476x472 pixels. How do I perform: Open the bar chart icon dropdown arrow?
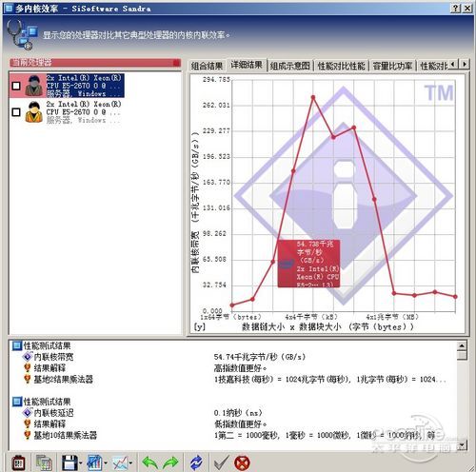[106, 463]
